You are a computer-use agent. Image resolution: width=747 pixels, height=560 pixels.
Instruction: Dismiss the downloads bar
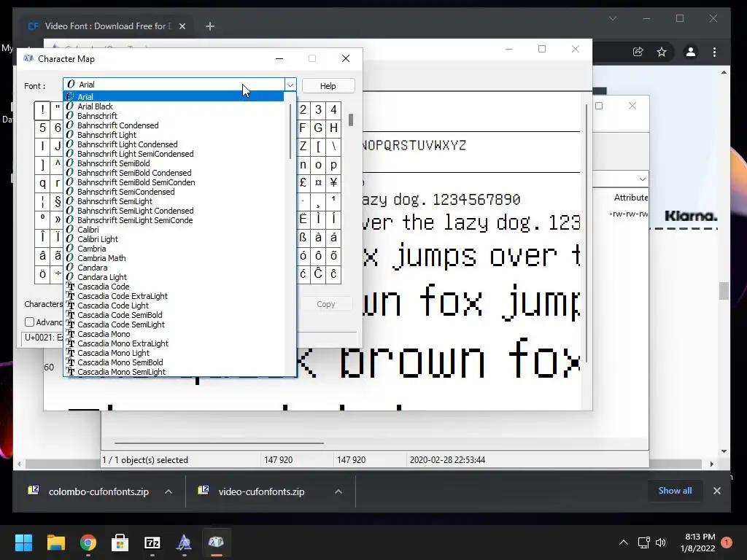pos(717,491)
